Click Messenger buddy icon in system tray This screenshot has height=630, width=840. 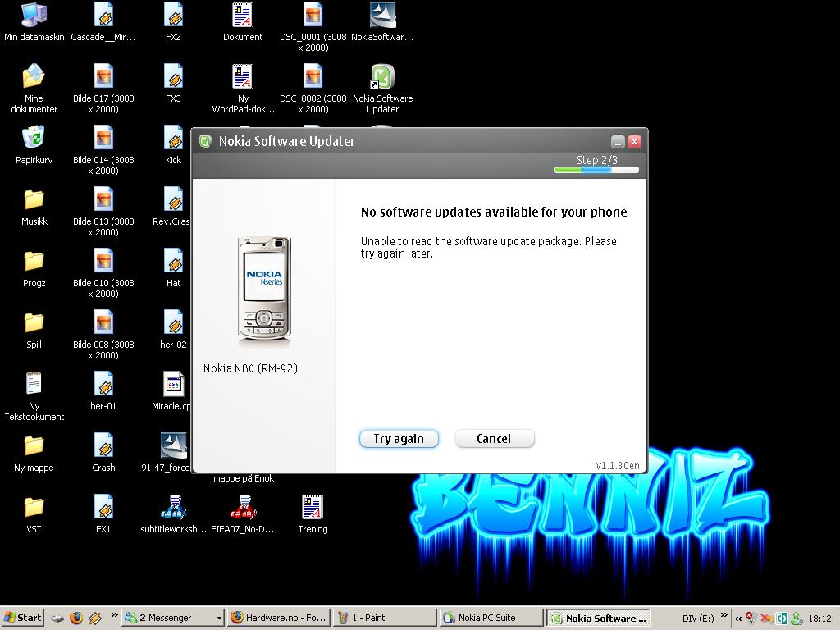pyautogui.click(x=797, y=619)
